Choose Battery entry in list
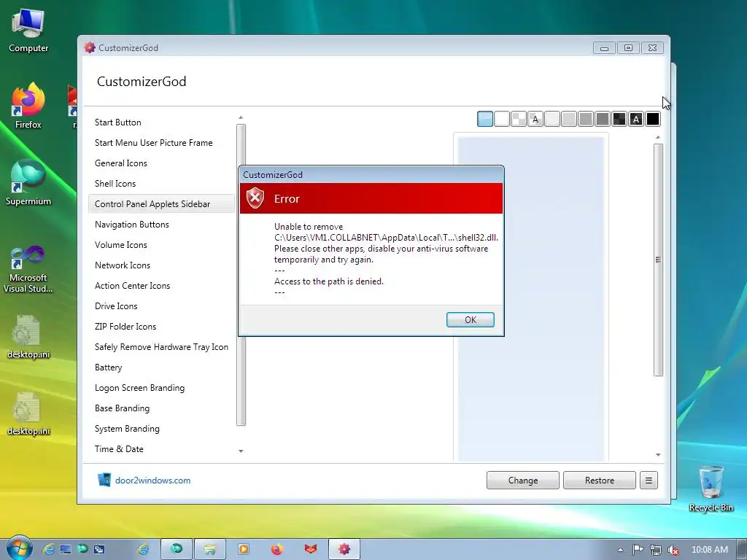 coord(161,367)
